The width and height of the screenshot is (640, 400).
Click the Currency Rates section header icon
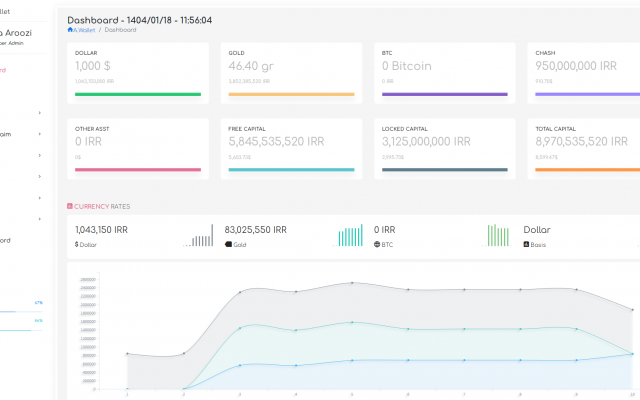click(x=70, y=206)
